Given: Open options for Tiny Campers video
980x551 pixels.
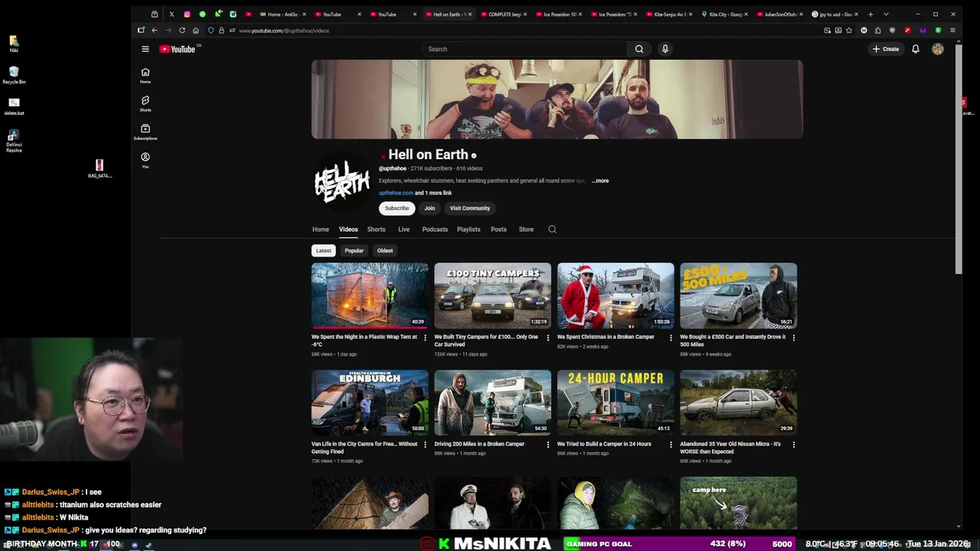Looking at the screenshot, I should click(547, 337).
